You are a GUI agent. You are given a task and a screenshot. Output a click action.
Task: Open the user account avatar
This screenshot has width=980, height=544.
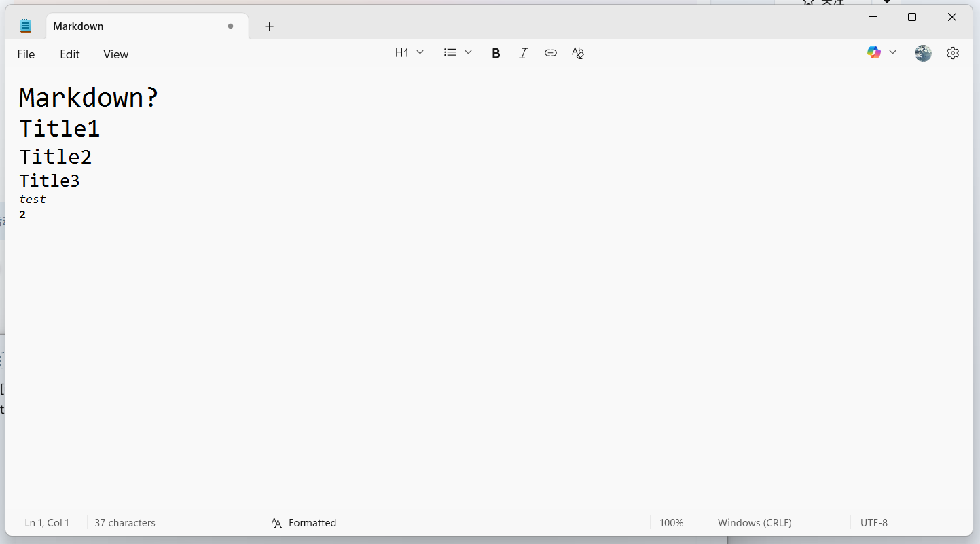[x=923, y=53]
